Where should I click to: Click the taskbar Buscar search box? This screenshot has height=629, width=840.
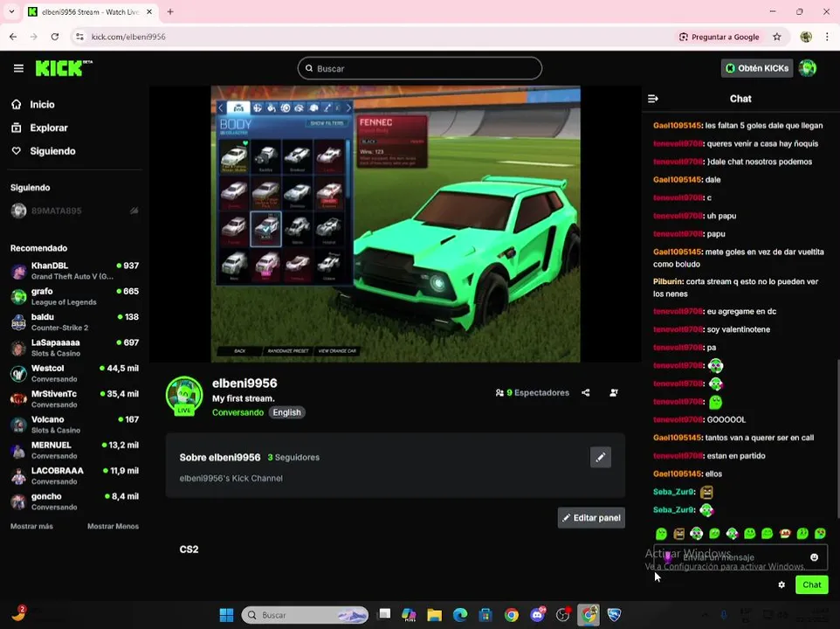coord(305,615)
